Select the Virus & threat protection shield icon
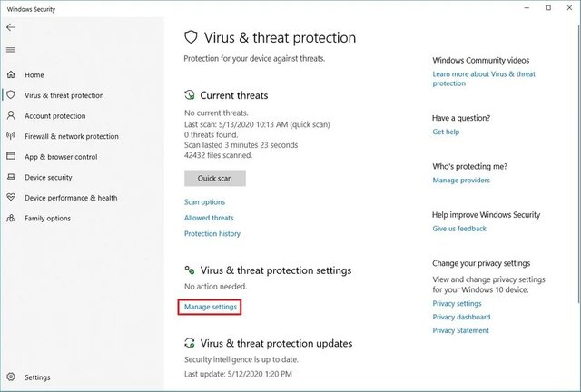581x392 pixels. click(x=11, y=95)
